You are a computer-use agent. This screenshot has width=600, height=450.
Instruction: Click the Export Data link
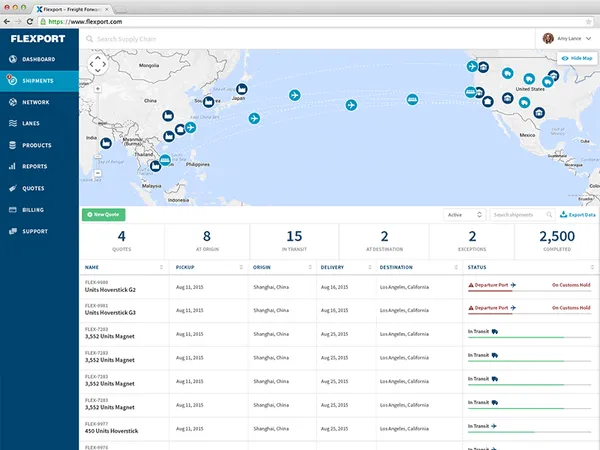(x=578, y=215)
